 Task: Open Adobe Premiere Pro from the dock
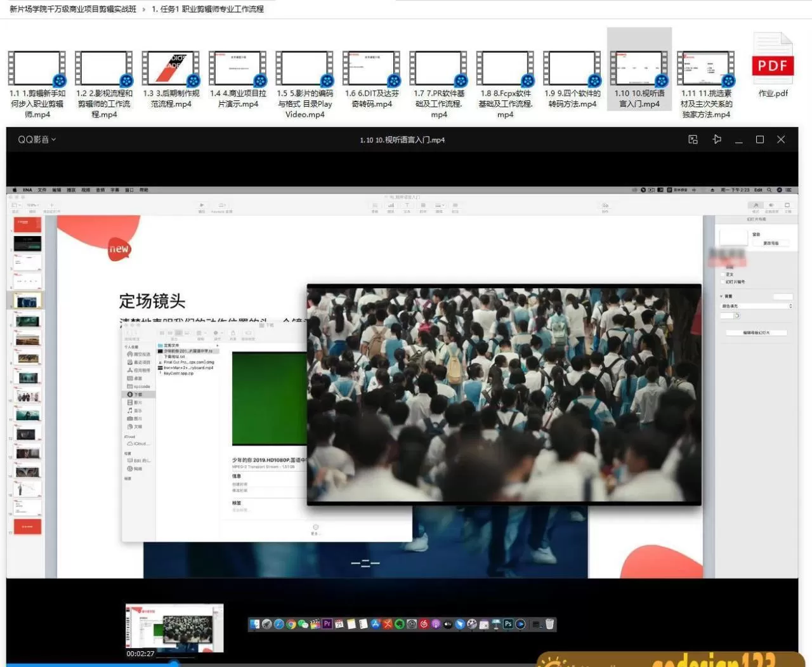click(326, 624)
